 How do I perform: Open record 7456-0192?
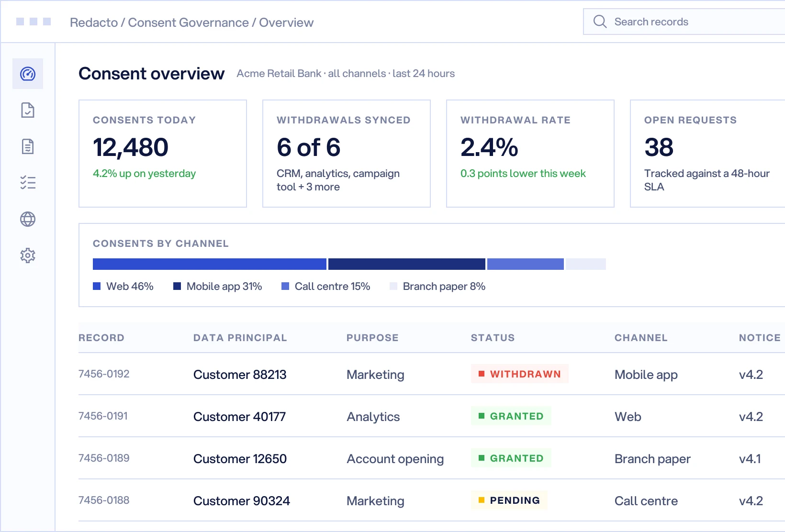coord(104,374)
